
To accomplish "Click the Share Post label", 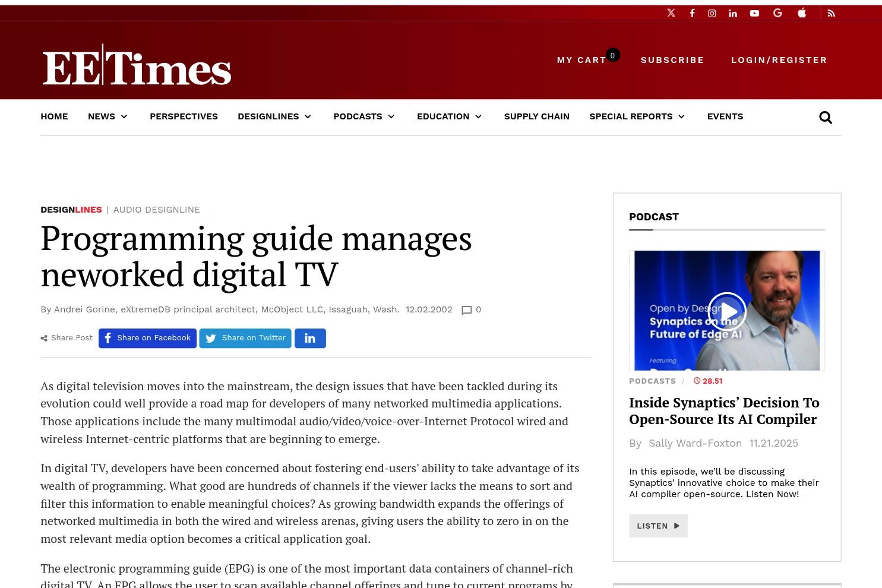I will click(67, 338).
